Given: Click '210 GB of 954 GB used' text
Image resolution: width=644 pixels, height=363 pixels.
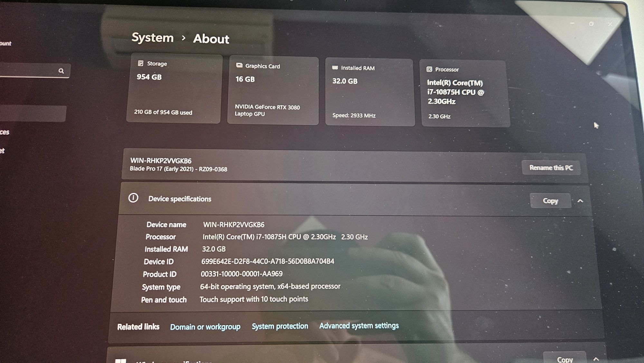Looking at the screenshot, I should tap(163, 112).
